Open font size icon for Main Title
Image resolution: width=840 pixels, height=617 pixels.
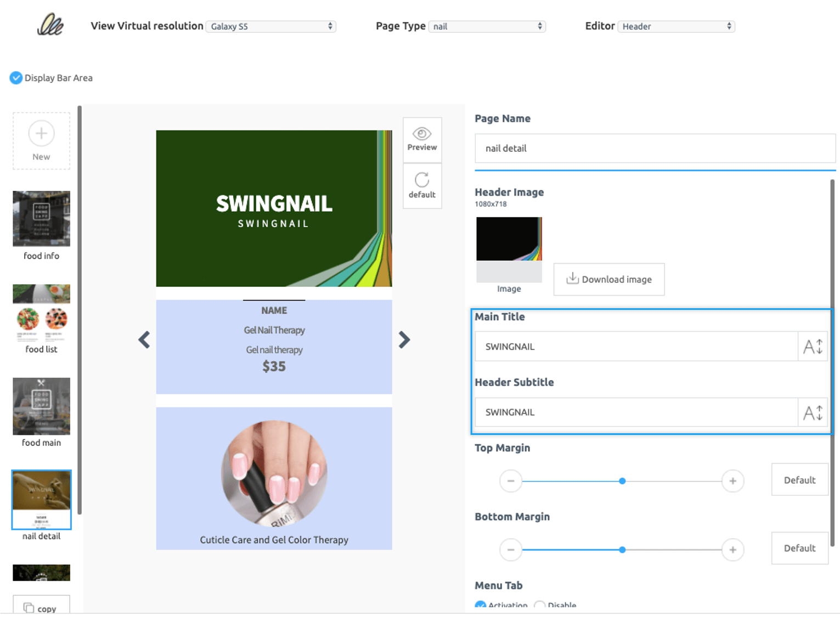click(813, 347)
